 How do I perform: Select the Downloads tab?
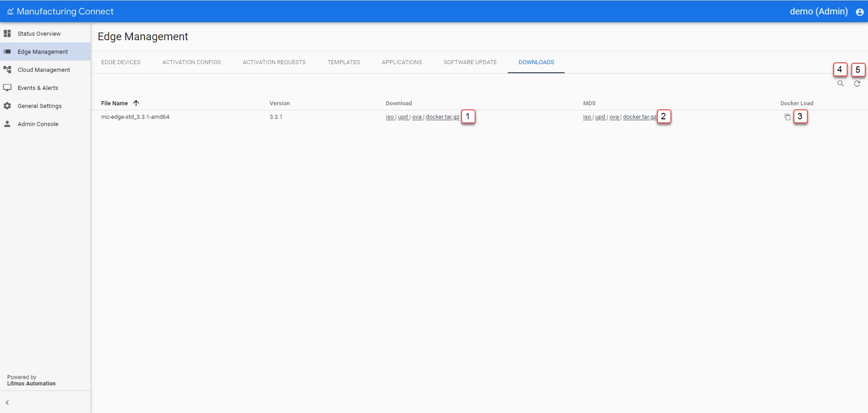click(x=536, y=62)
